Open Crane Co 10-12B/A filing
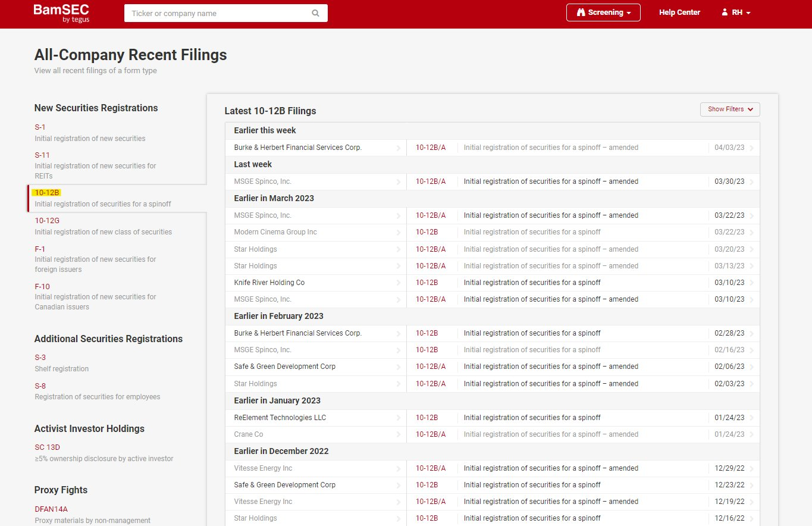This screenshot has width=812, height=526. (x=493, y=434)
